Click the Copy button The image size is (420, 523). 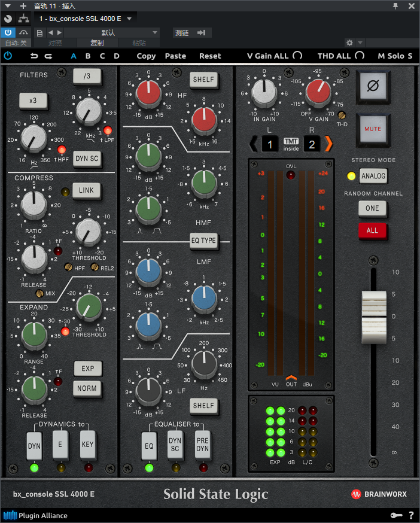(146, 56)
